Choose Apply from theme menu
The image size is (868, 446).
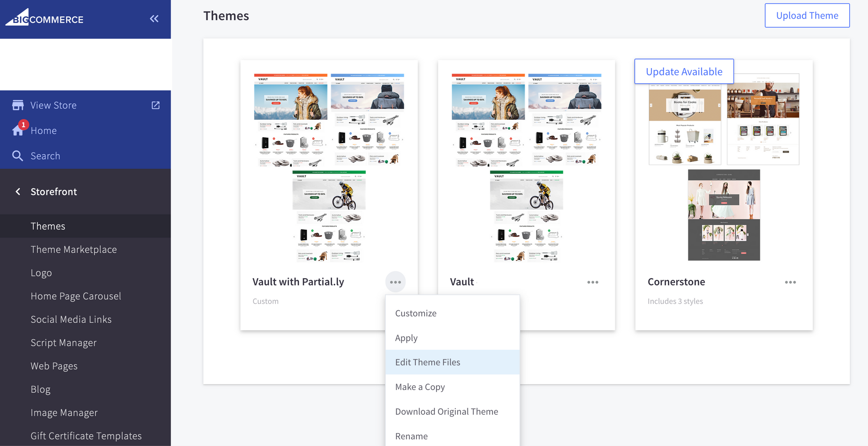(x=453, y=338)
